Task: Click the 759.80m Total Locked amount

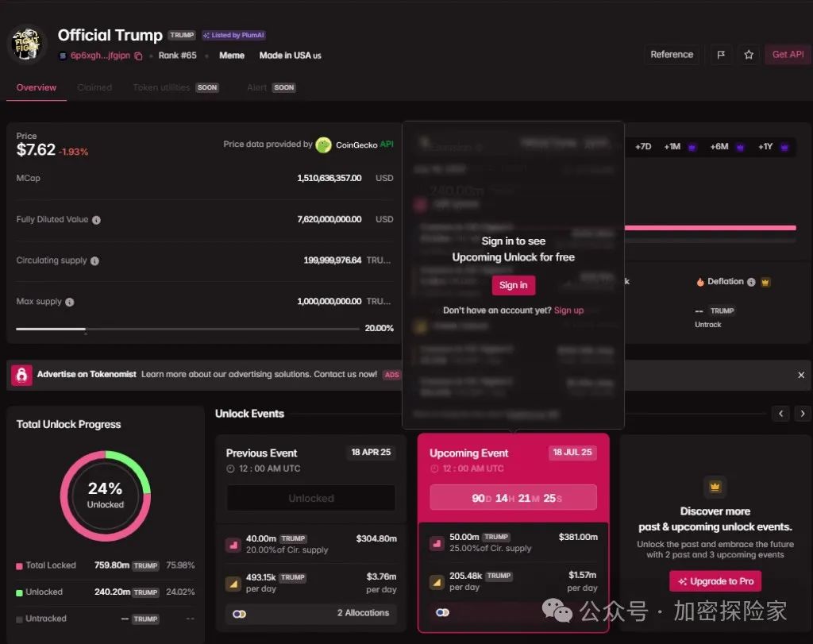Action: pyautogui.click(x=111, y=565)
